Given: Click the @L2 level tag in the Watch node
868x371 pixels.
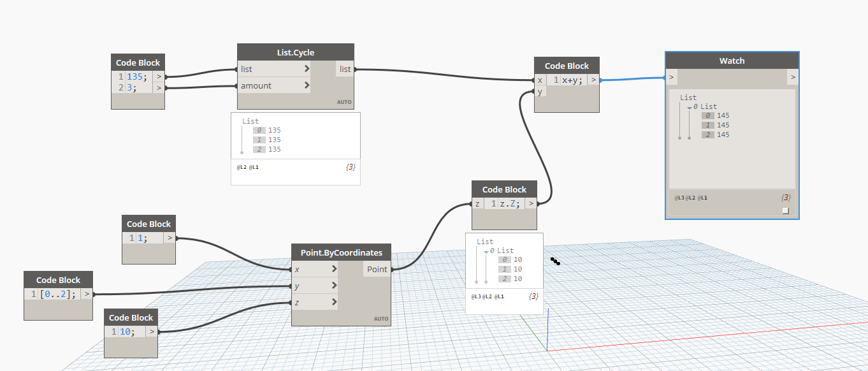Looking at the screenshot, I should [x=691, y=198].
